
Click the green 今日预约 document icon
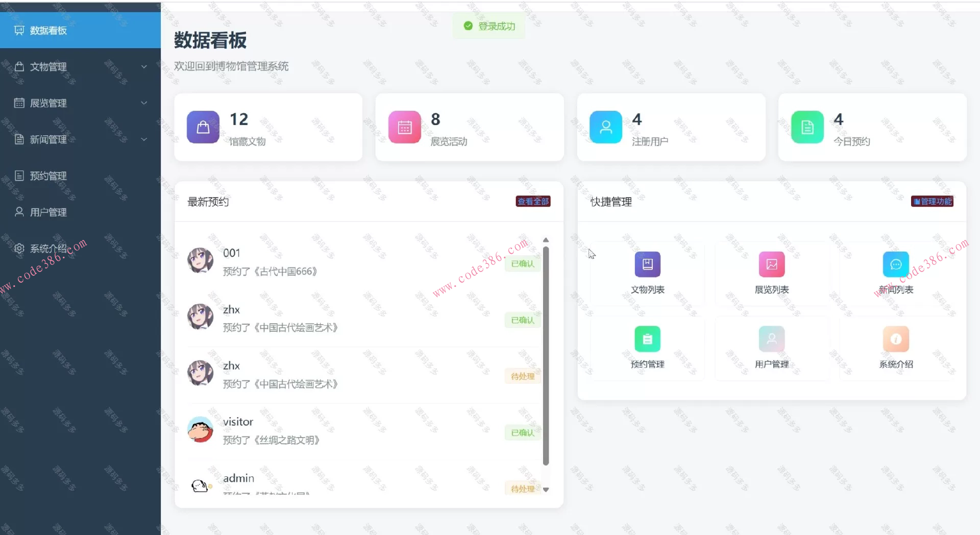pyautogui.click(x=807, y=127)
